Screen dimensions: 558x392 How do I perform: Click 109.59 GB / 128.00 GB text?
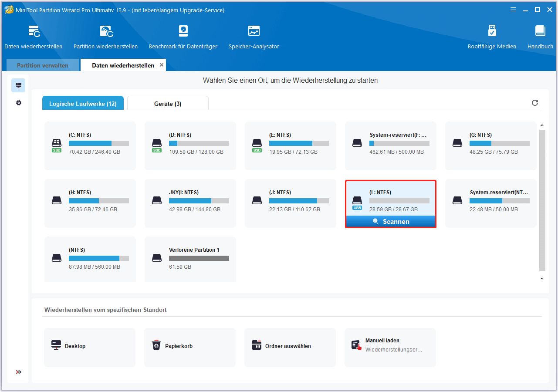tap(196, 152)
